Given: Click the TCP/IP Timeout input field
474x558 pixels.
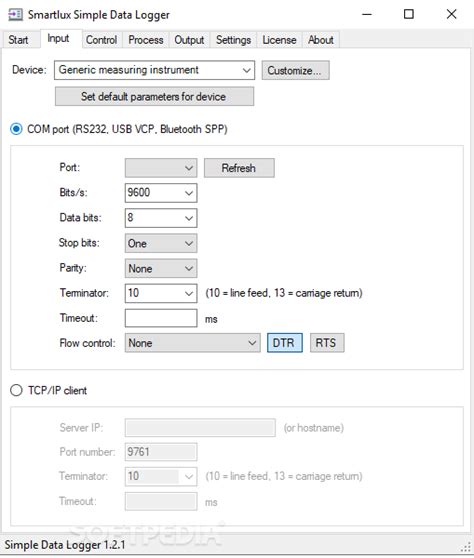Looking at the screenshot, I should pos(161,501).
